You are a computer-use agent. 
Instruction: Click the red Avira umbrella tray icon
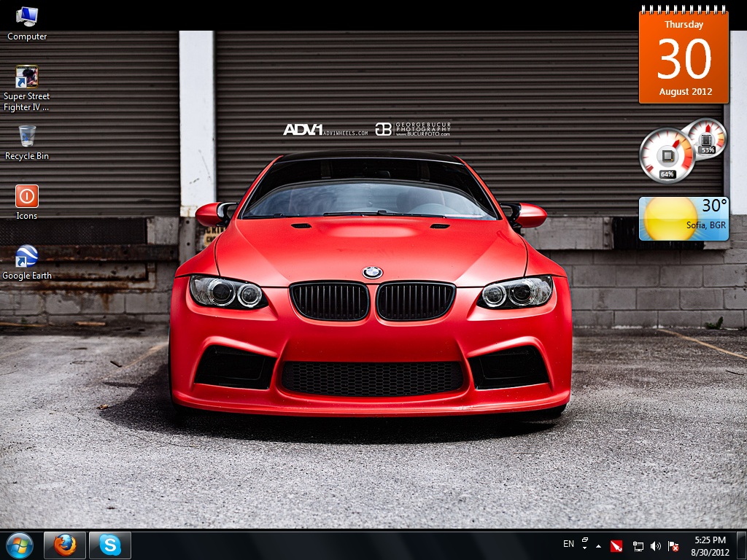tap(616, 545)
